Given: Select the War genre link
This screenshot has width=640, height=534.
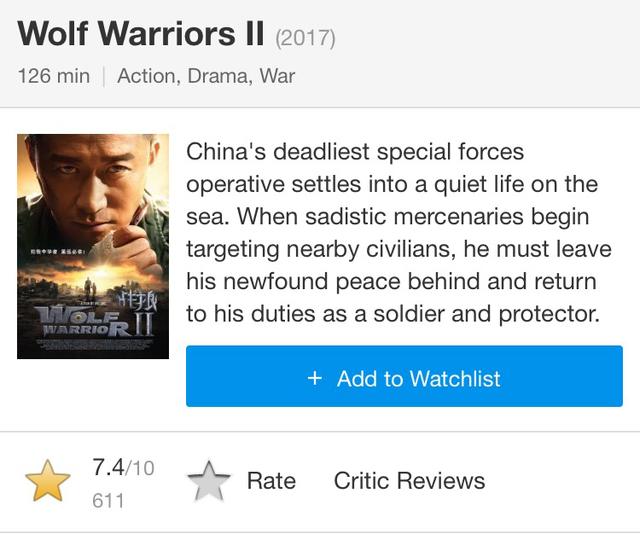Looking at the screenshot, I should [x=277, y=76].
